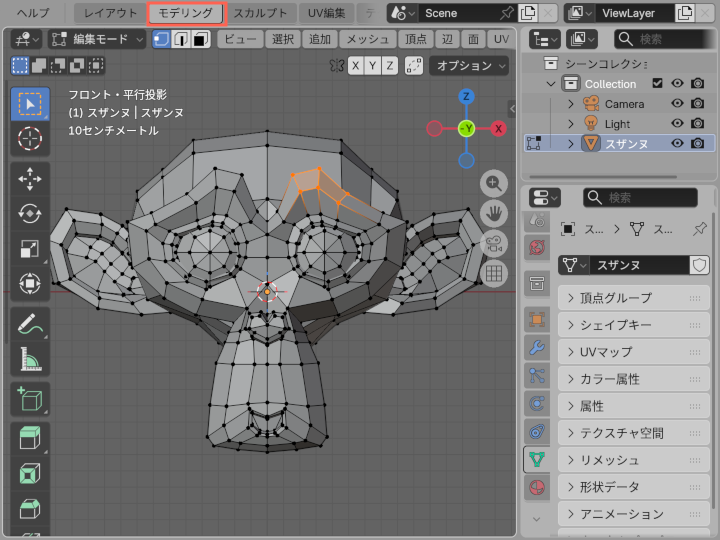Hide Camera in viewport via eye icon

[x=677, y=104]
